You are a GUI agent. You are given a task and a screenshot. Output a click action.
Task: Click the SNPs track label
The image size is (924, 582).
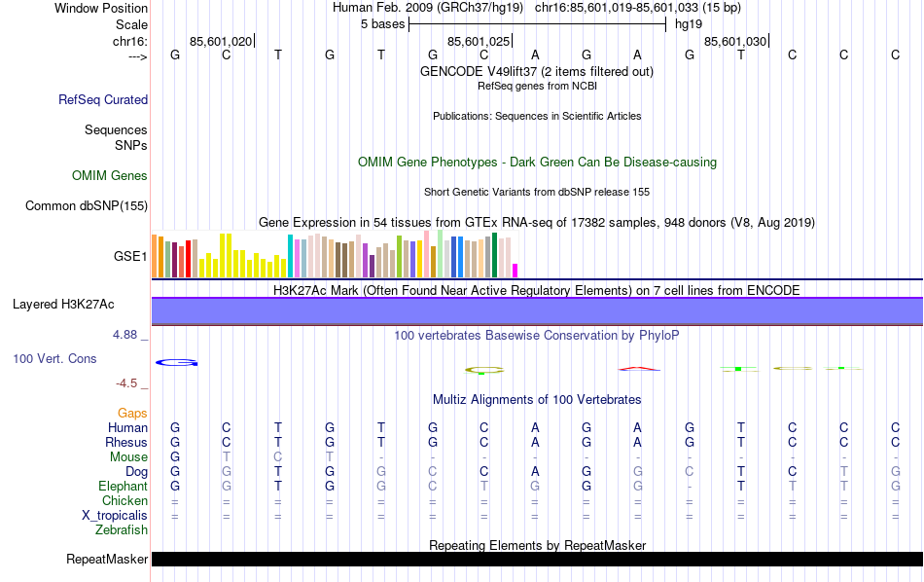131,145
